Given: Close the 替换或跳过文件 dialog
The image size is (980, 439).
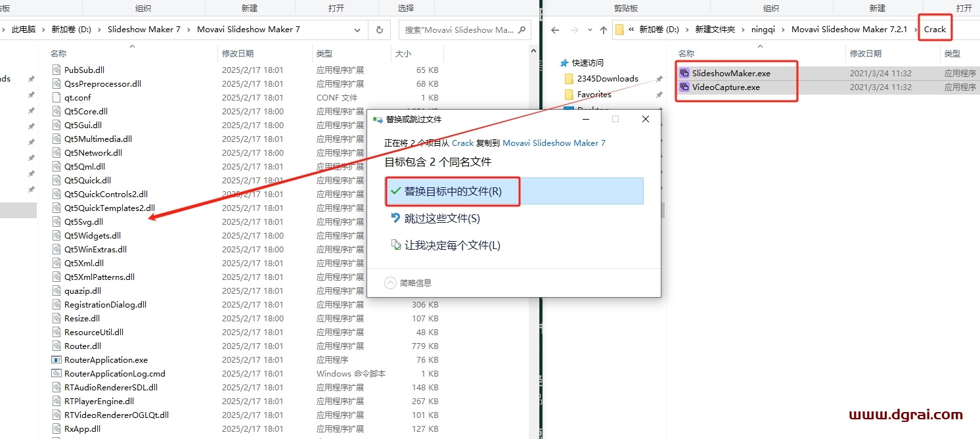Looking at the screenshot, I should 646,119.
